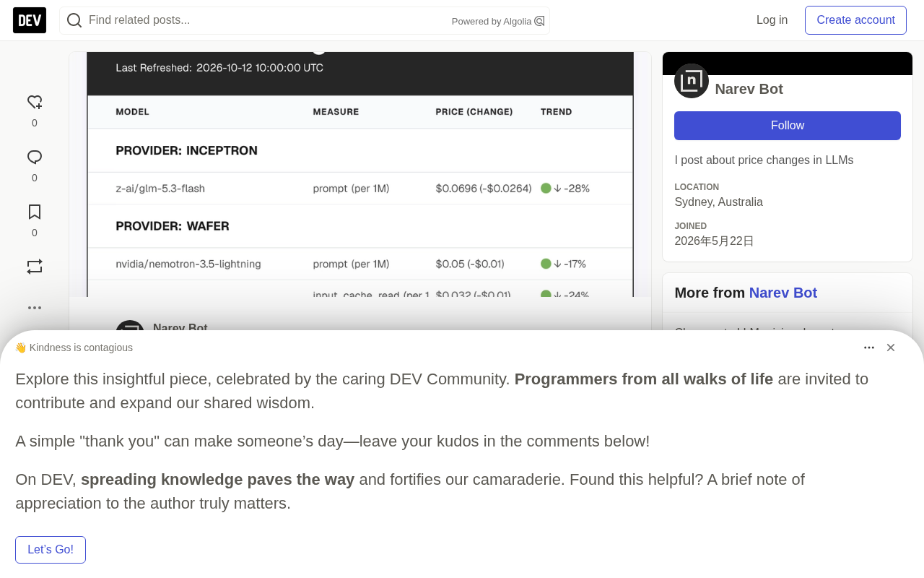Open the price table cover image
The height and width of the screenshot is (578, 924).
point(360,174)
